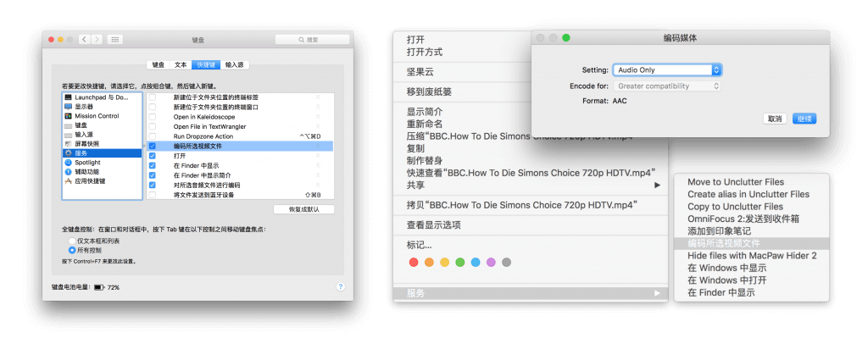
Task: Go back with the left arrow toolbar button
Action: point(84,39)
